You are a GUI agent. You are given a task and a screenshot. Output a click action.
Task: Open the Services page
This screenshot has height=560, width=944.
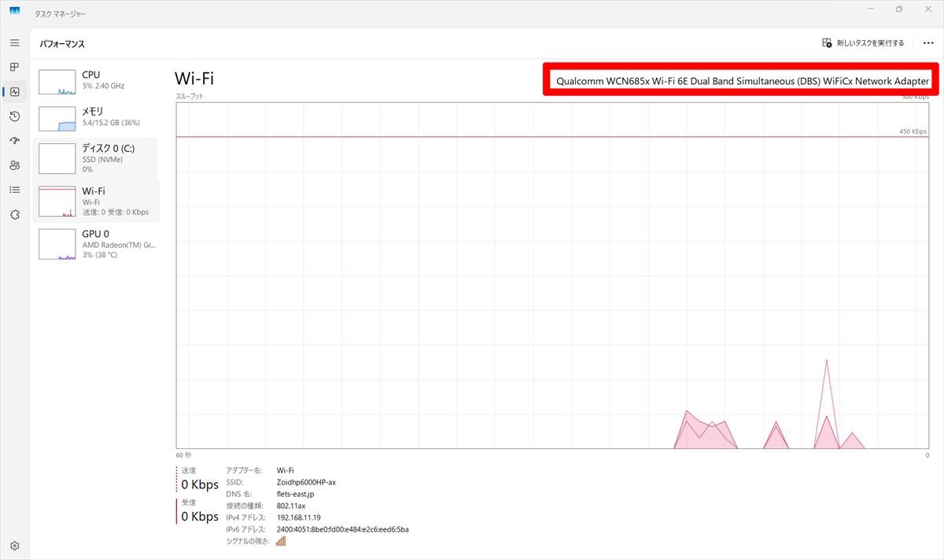pos(14,215)
